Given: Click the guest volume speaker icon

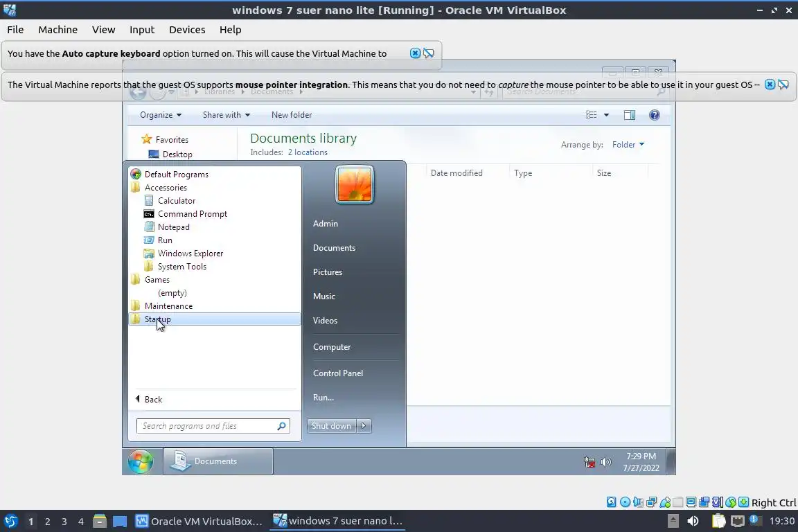Looking at the screenshot, I should pos(605,462).
